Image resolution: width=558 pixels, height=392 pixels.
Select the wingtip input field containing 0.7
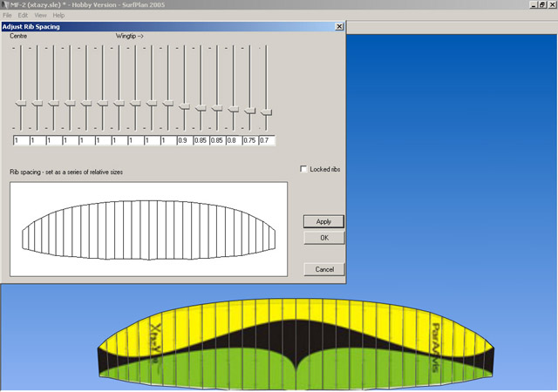click(267, 140)
